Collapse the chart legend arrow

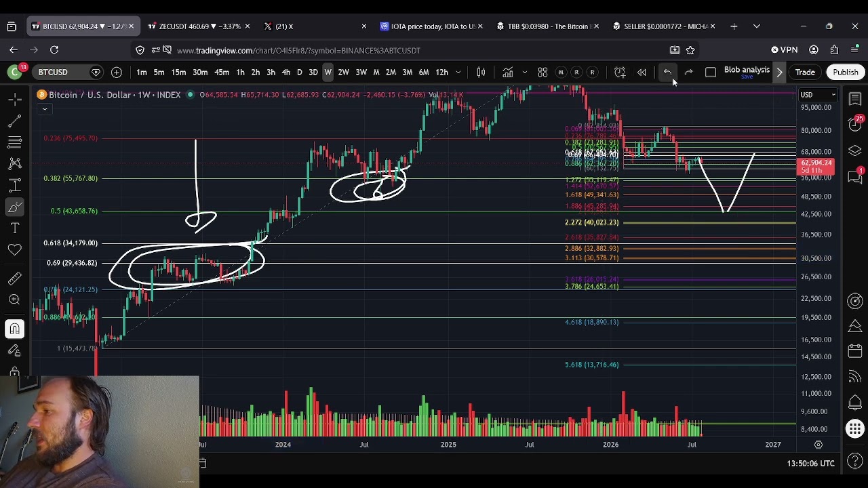click(x=45, y=109)
